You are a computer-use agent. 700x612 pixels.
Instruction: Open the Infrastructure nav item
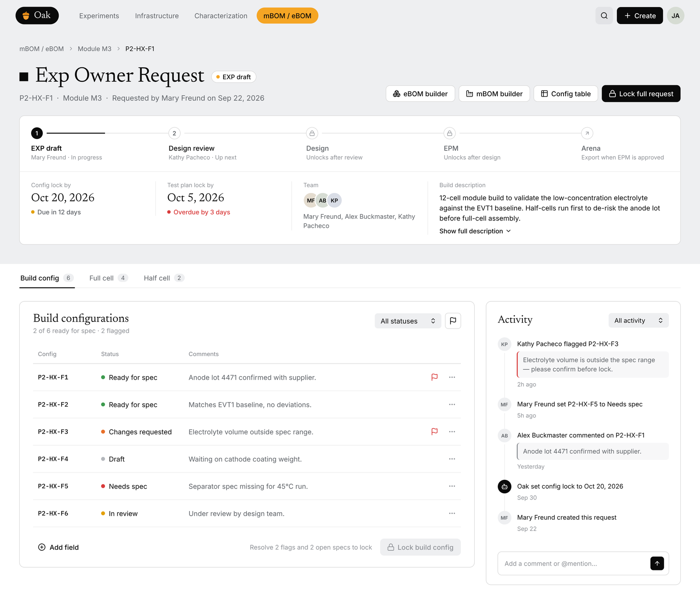click(x=157, y=16)
